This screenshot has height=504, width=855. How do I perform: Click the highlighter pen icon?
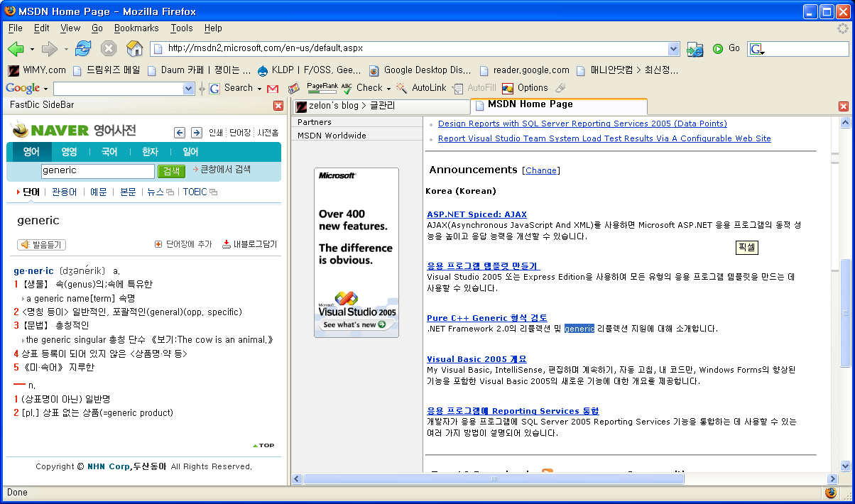560,88
